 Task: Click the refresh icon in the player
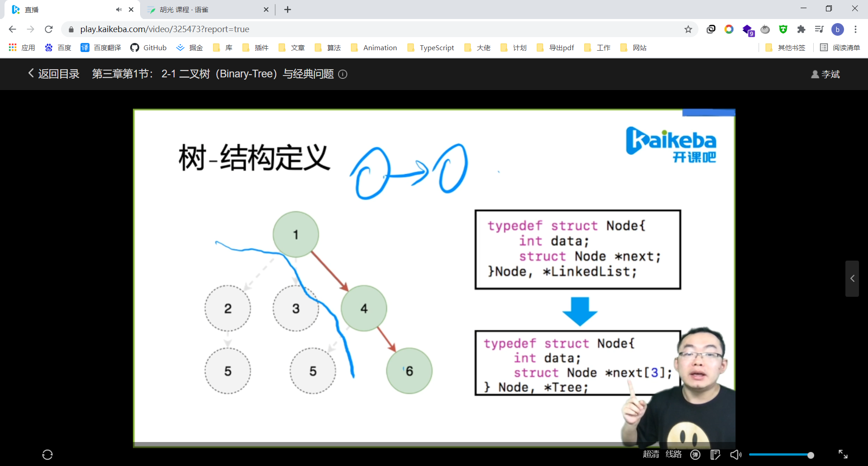click(47, 455)
